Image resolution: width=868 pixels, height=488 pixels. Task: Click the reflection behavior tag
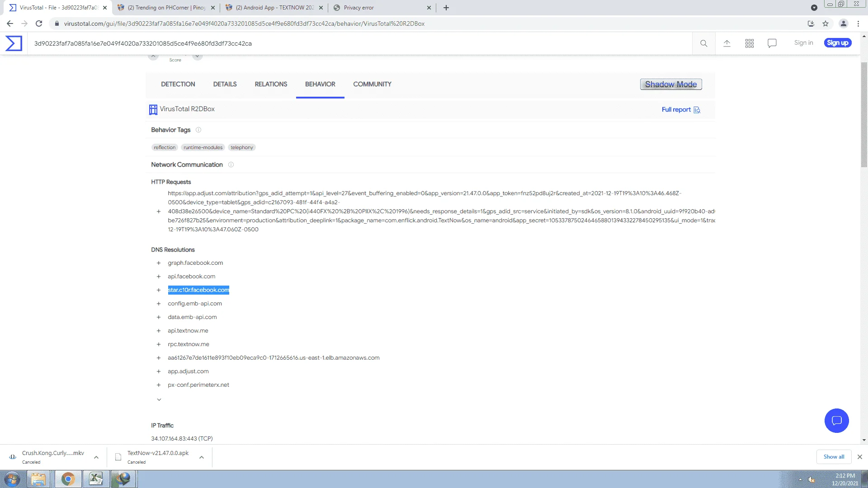[164, 147]
